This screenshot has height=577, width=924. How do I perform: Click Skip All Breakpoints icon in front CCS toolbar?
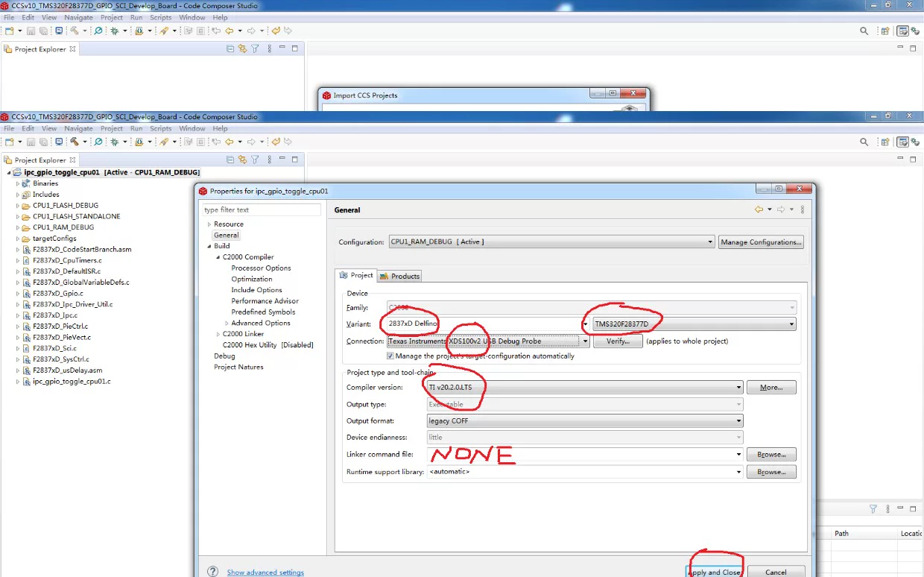pyautogui.click(x=98, y=142)
